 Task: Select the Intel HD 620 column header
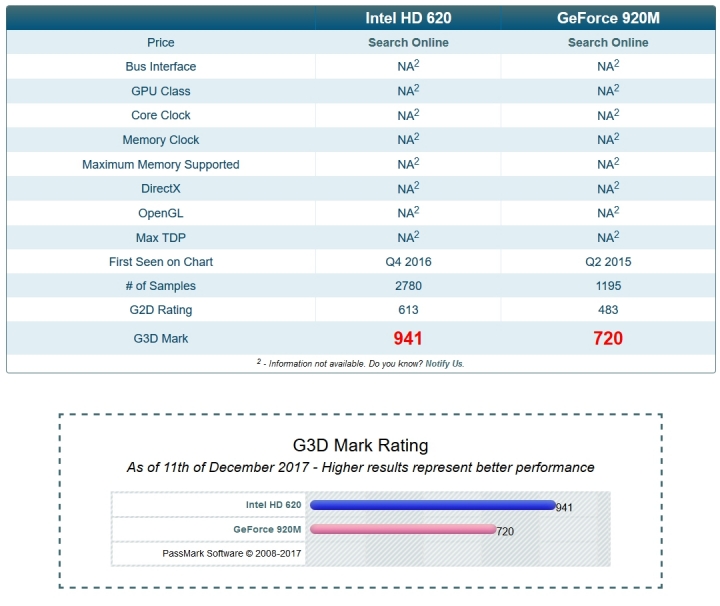(x=408, y=18)
